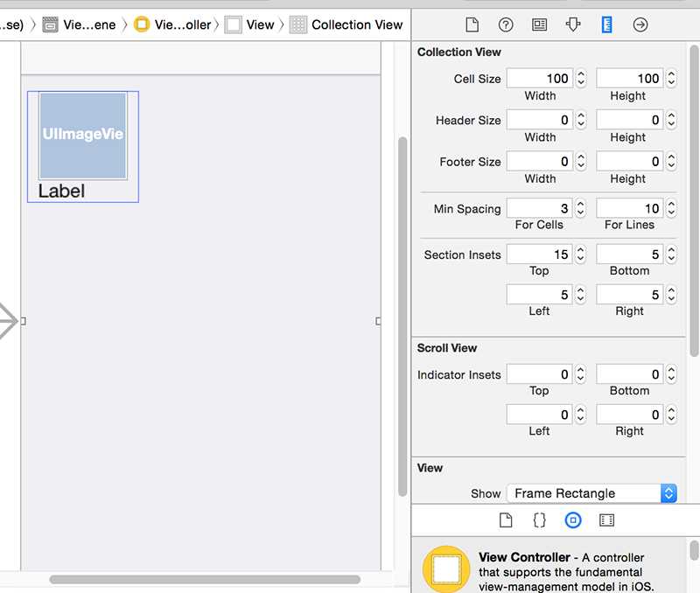Click the canvas horizontal scrollbar
Screen dimensions: 700x593
point(205,579)
